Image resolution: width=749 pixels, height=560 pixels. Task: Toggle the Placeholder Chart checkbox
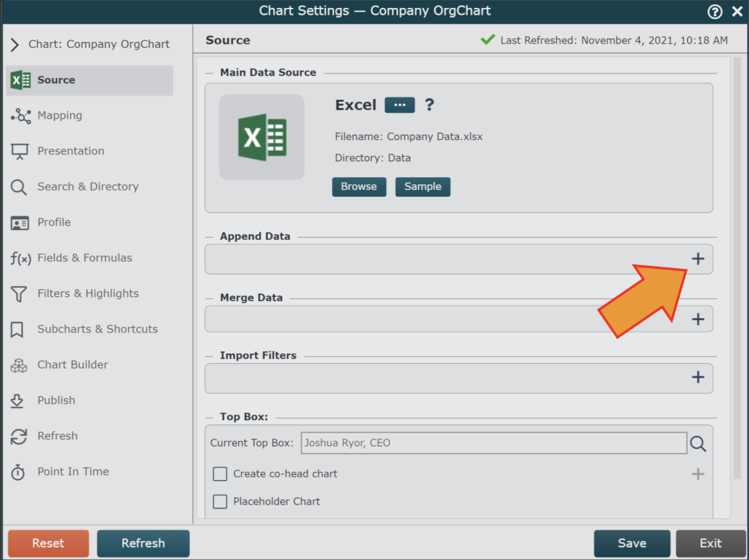[x=220, y=502]
